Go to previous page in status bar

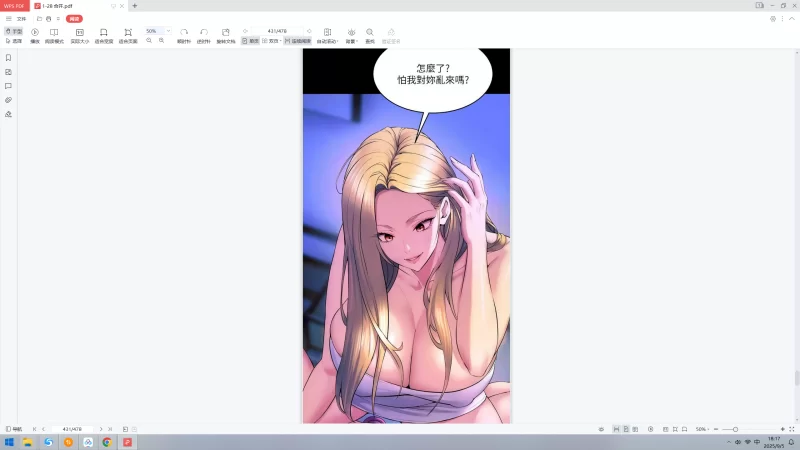(43, 429)
